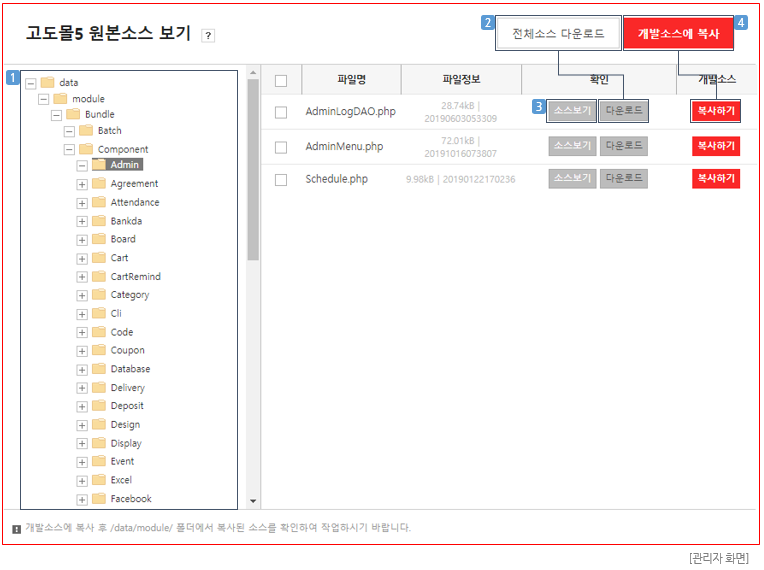Image resolution: width=764 pixels, height=570 pixels.
Task: Collapse the Bundle tree node
Action: click(x=57, y=115)
